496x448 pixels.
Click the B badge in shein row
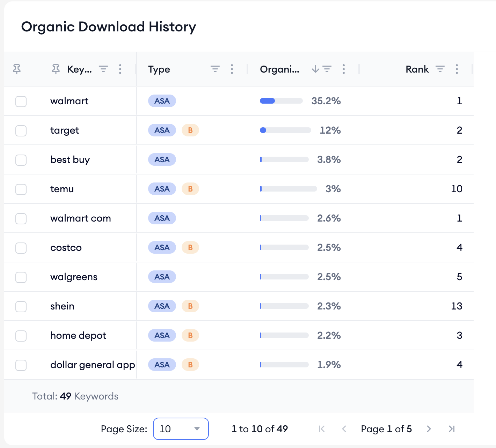[190, 306]
